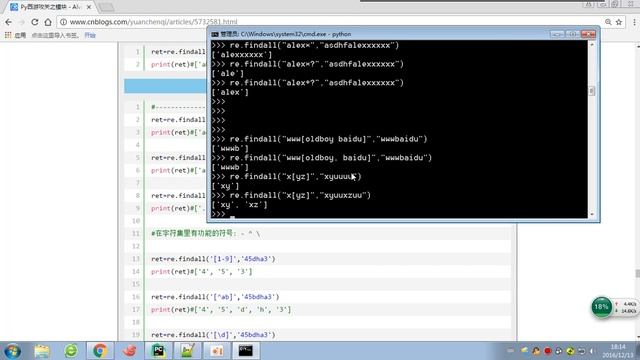Screen dimensions: 640x360
Task: Open Chrome's three-dot menu
Action: [x=634, y=22]
